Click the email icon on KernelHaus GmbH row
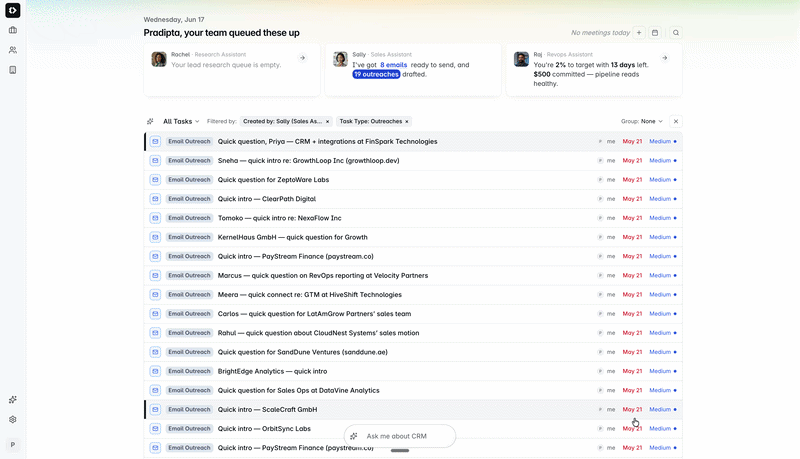 coord(156,237)
